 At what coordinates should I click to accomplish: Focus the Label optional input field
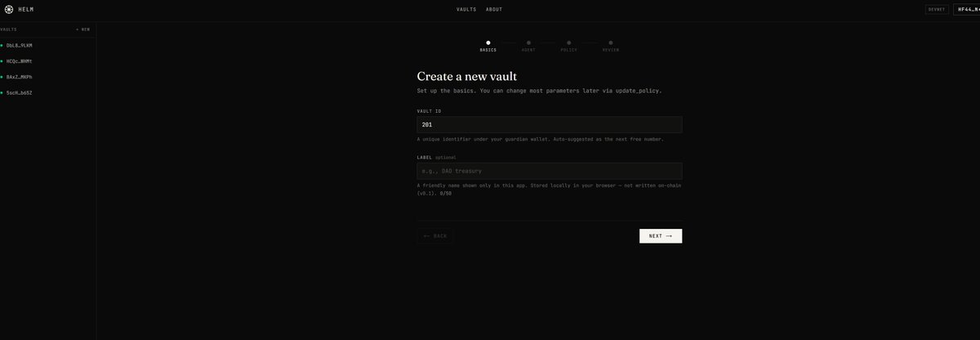click(x=550, y=171)
